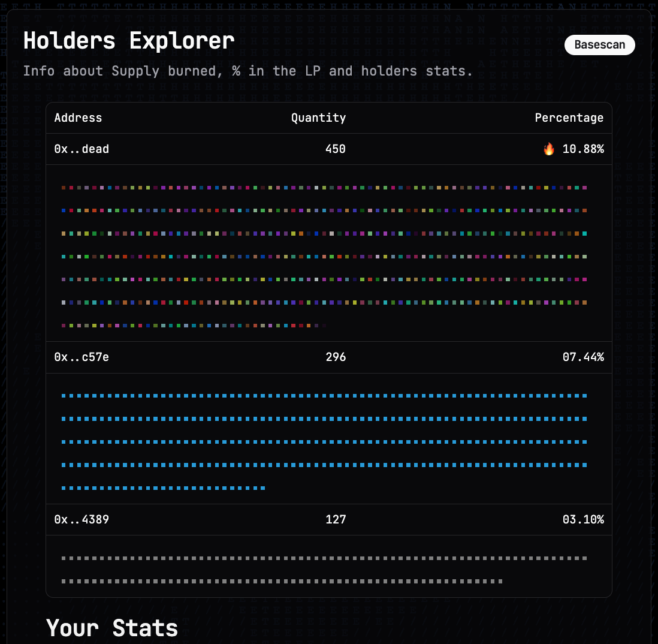
Task: Click the Your Stats heading
Action: pyautogui.click(x=112, y=628)
